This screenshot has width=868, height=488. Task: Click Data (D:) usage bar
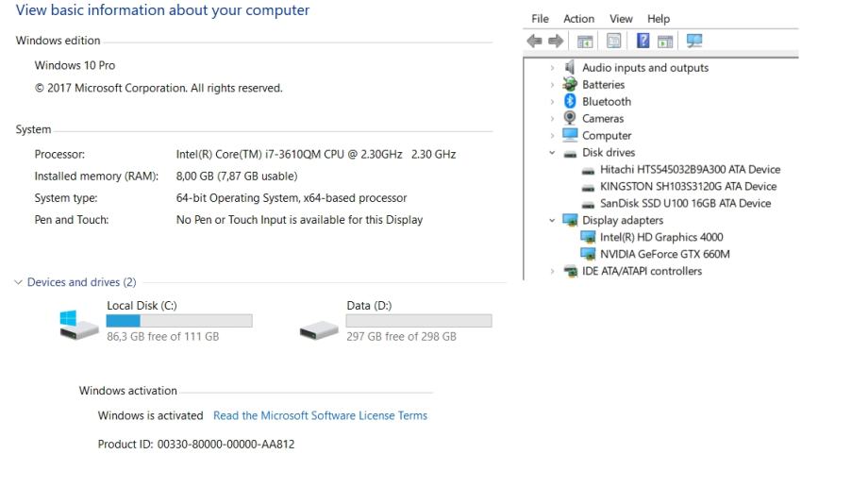(419, 321)
